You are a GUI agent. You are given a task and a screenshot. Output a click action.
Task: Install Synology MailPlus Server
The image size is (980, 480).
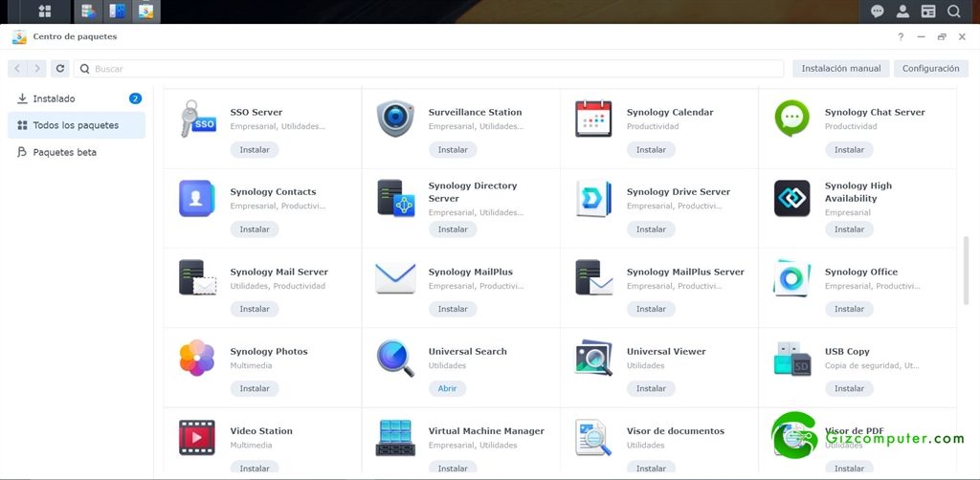[x=651, y=309]
